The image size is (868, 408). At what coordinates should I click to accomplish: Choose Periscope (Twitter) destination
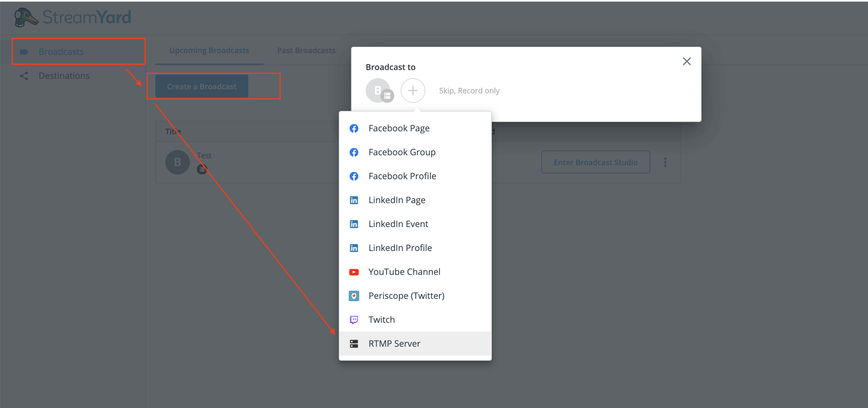point(415,296)
